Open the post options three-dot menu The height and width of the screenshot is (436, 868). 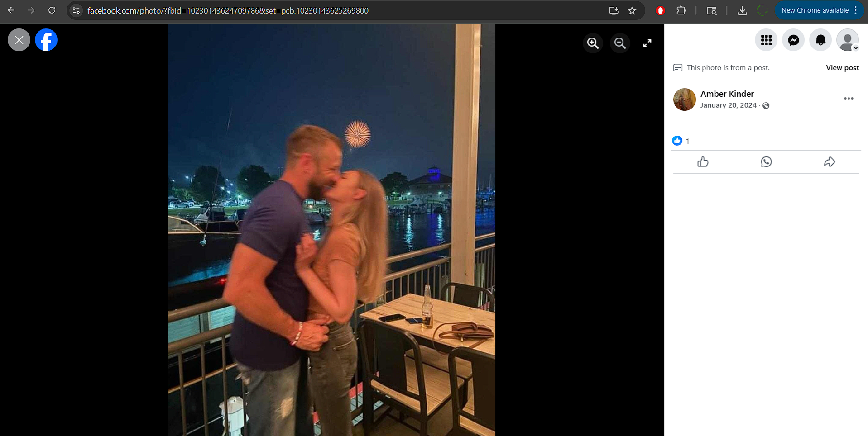point(849,99)
